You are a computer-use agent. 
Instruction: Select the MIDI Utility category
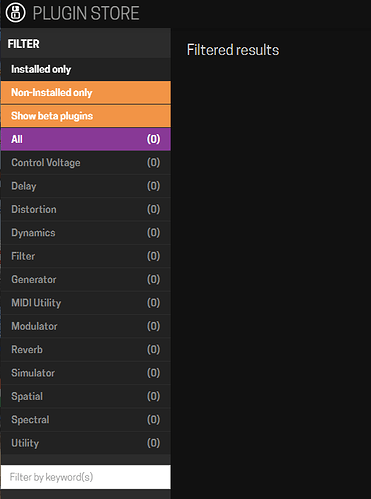click(x=86, y=303)
